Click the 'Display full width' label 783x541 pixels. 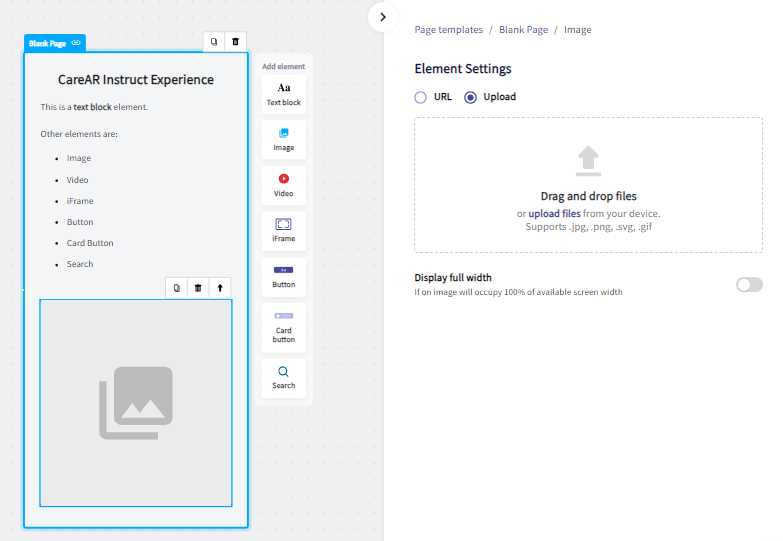pos(453,277)
